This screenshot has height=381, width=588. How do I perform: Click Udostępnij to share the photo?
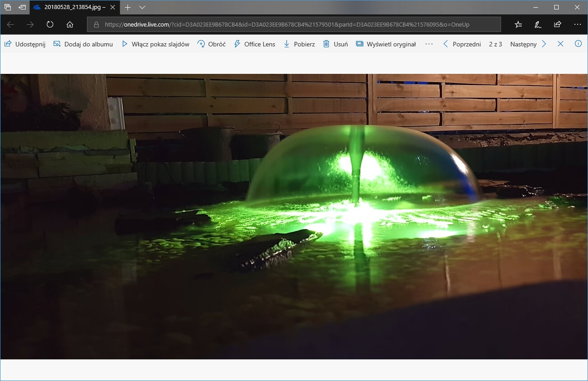[25, 44]
